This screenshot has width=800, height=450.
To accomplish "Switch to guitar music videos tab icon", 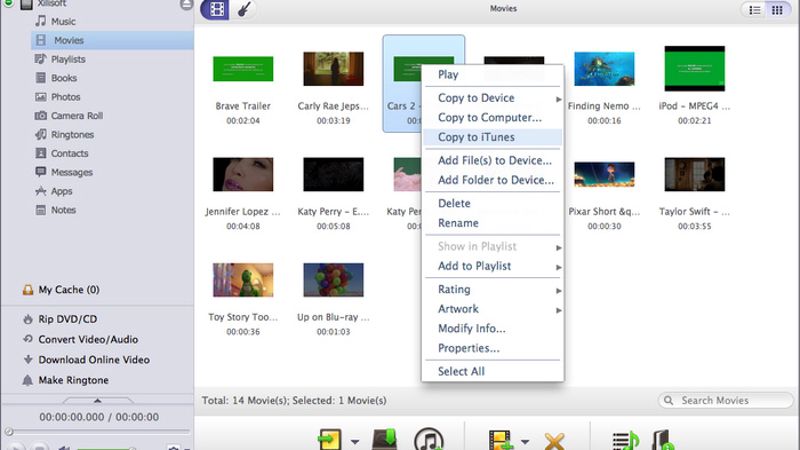I will coord(244,9).
